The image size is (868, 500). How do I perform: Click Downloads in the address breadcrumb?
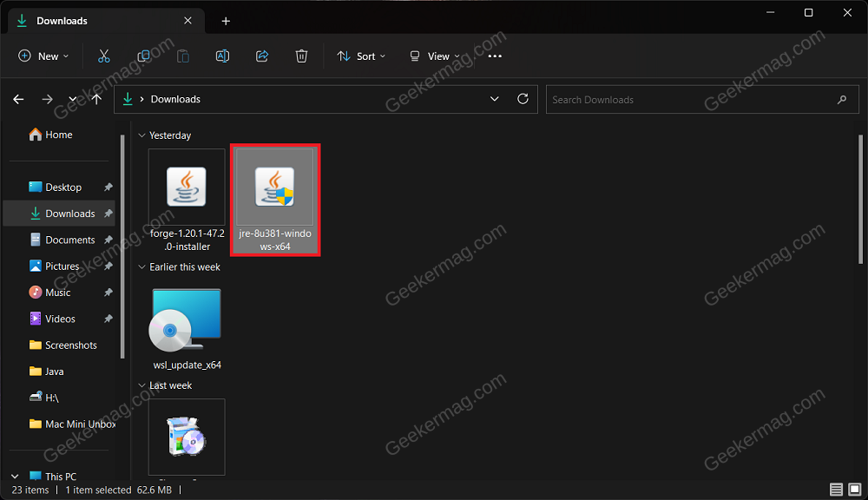point(175,99)
